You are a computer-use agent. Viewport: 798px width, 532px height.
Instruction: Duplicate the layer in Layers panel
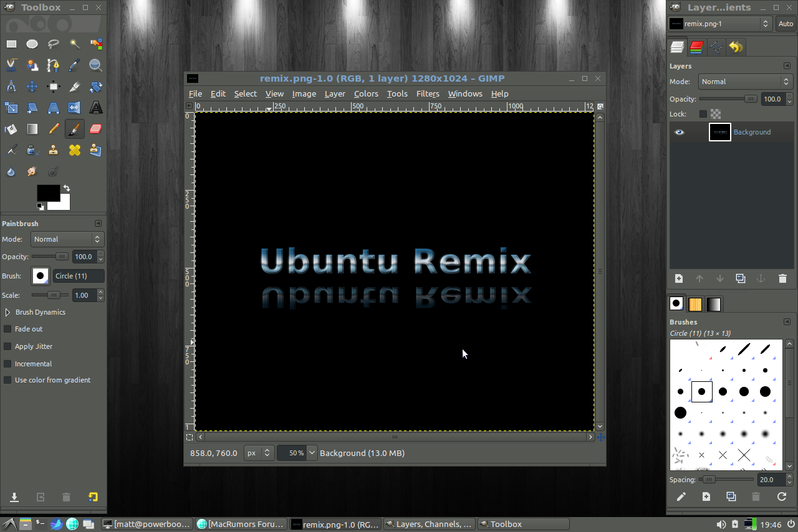click(x=740, y=278)
